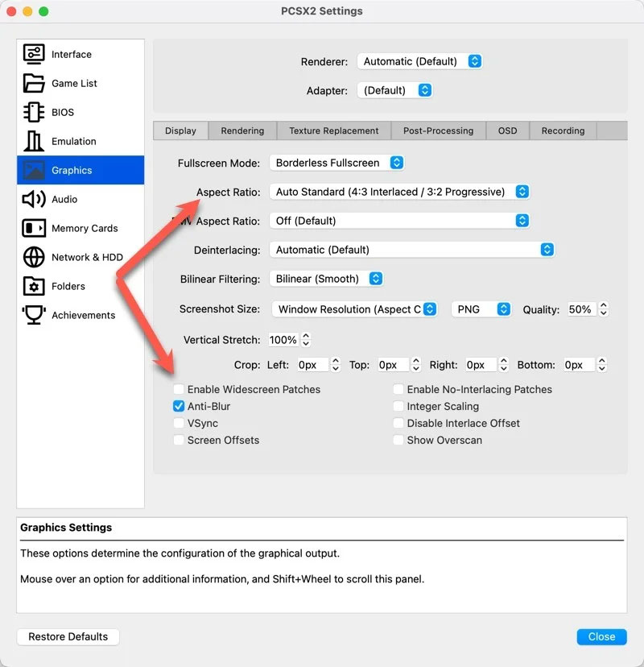Change Fullscreen Mode from Borderless Fullscreen

click(x=336, y=163)
